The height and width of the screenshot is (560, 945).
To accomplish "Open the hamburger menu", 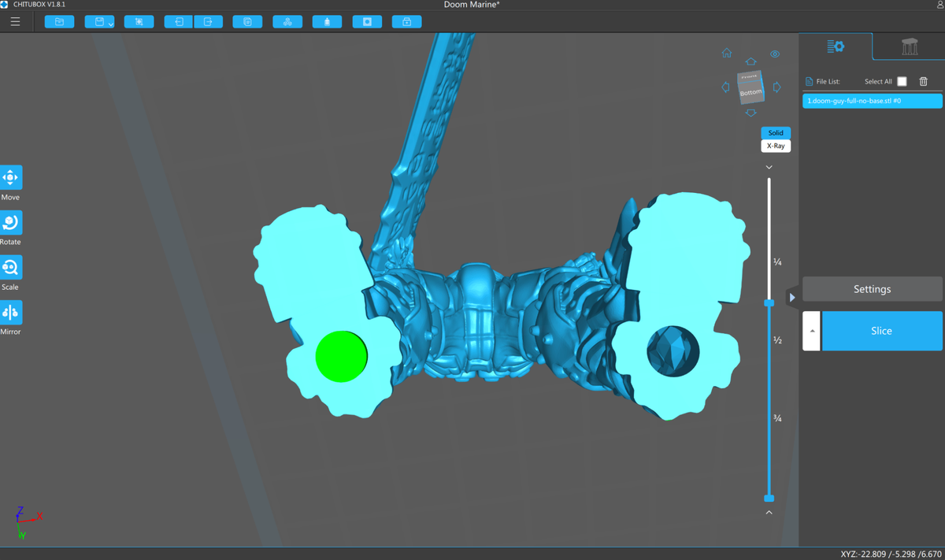I will (15, 22).
